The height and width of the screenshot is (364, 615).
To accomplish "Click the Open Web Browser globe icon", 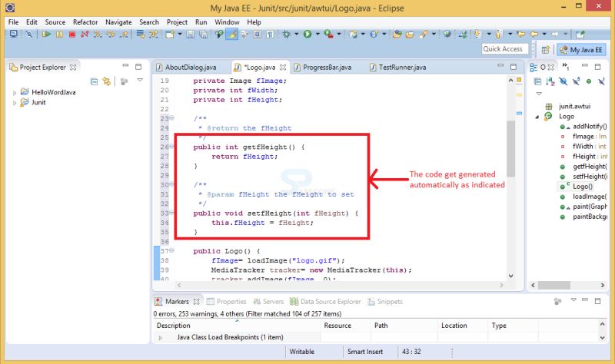I will pyautogui.click(x=447, y=34).
